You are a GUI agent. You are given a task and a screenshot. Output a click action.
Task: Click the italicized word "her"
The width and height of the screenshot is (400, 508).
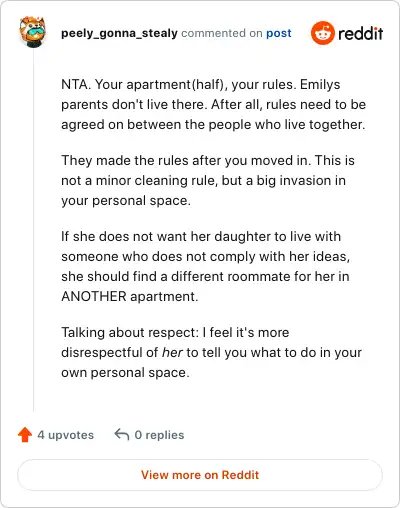(x=172, y=352)
